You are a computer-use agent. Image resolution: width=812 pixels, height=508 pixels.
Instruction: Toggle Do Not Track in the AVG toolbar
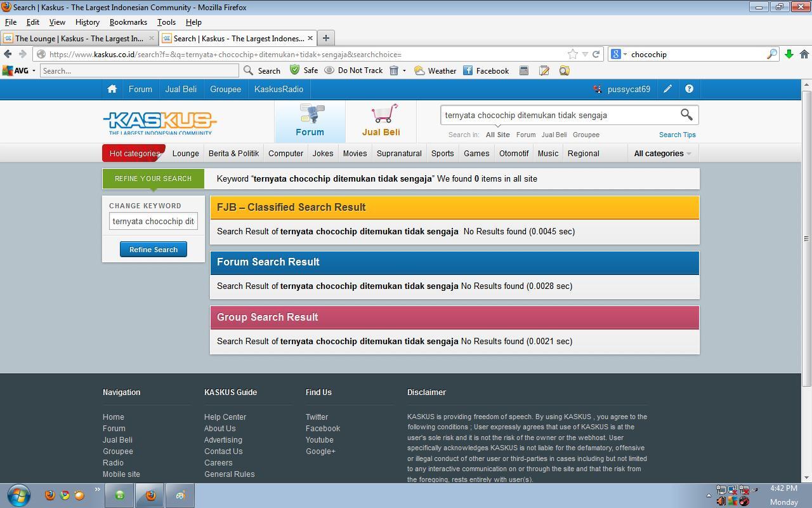tap(354, 70)
